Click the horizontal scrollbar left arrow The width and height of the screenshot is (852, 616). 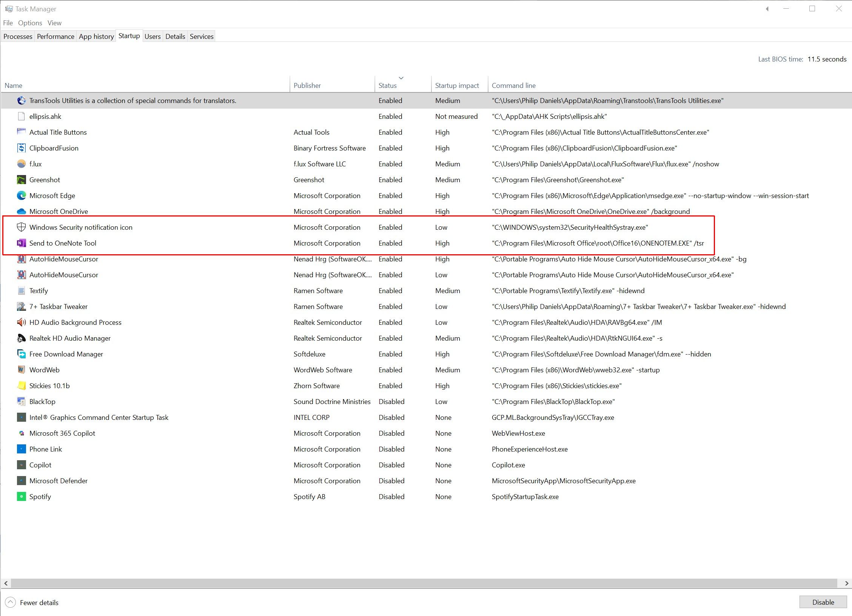[x=6, y=583]
